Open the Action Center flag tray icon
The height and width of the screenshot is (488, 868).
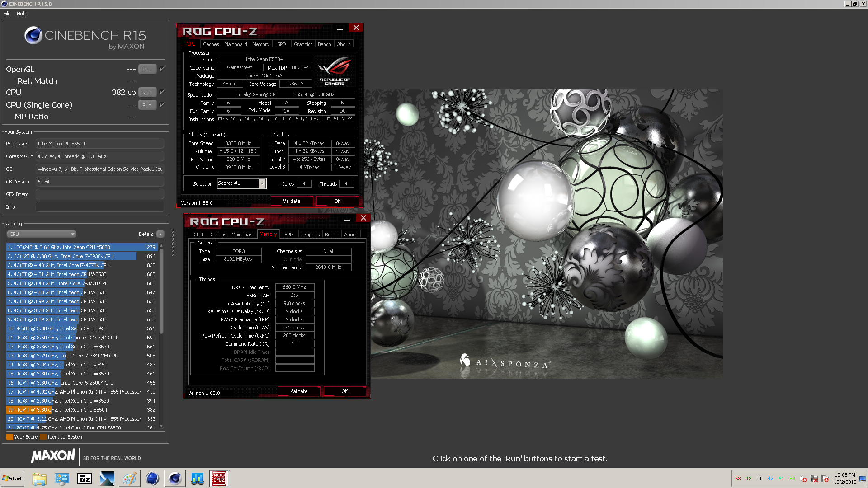[x=825, y=479]
